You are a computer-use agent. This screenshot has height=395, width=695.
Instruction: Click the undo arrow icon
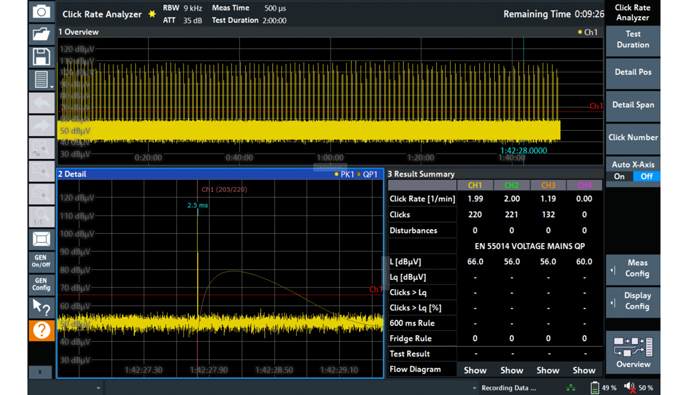(x=41, y=103)
